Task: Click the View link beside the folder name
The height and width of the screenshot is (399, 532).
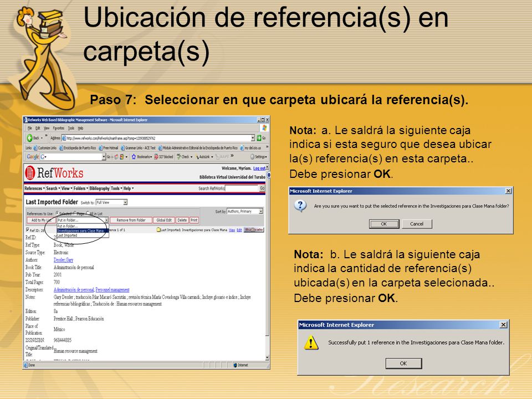Action: click(232, 230)
